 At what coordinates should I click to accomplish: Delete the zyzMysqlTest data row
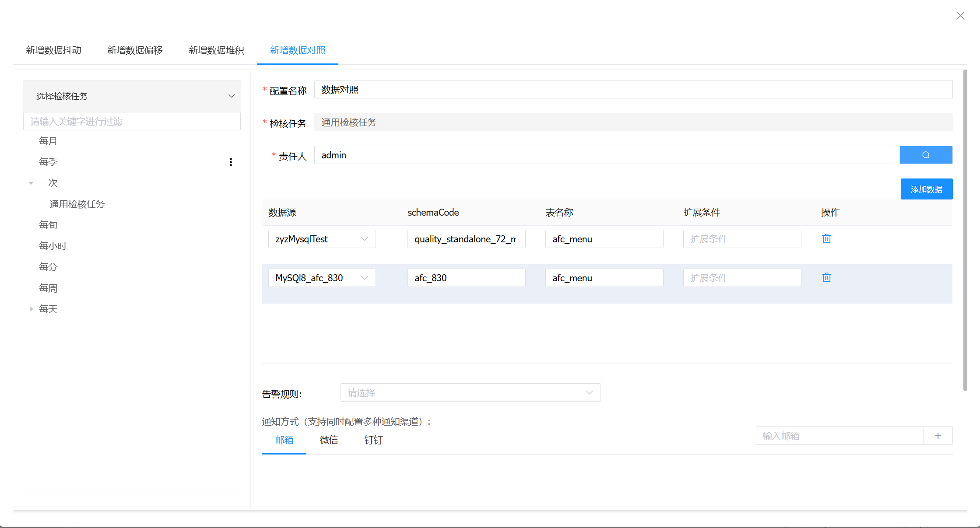click(x=826, y=238)
